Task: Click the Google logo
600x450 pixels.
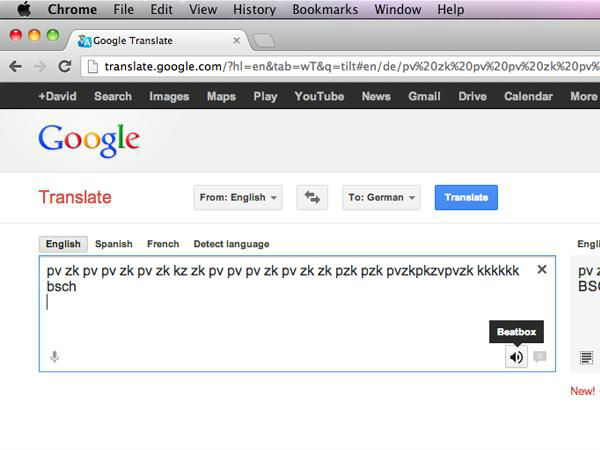Action: pos(89,140)
